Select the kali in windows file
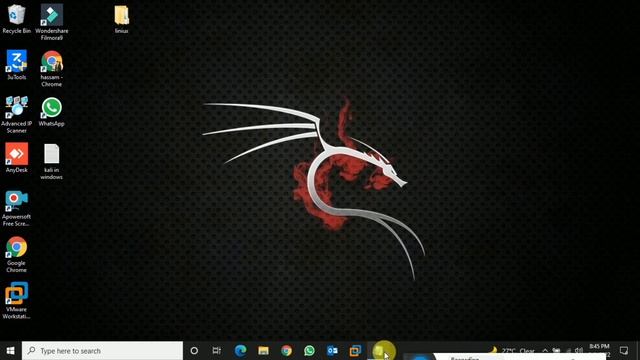This screenshot has height=360, width=640. coord(51,162)
